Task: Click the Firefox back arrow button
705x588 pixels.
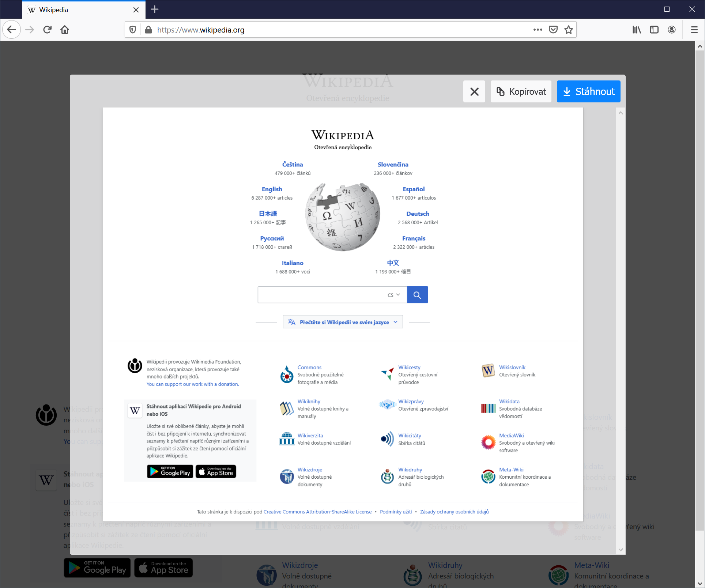Action: point(12,30)
